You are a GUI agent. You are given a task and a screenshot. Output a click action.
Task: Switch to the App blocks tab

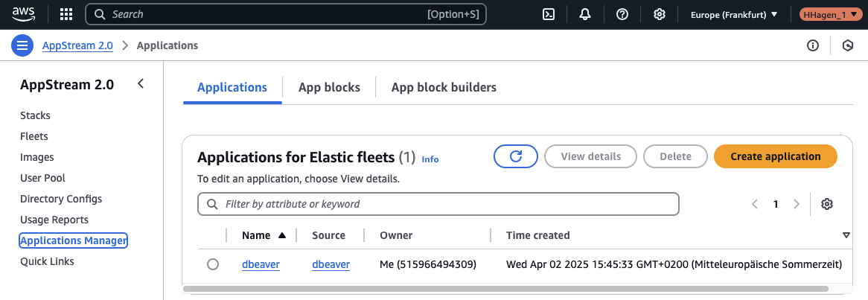coord(329,87)
